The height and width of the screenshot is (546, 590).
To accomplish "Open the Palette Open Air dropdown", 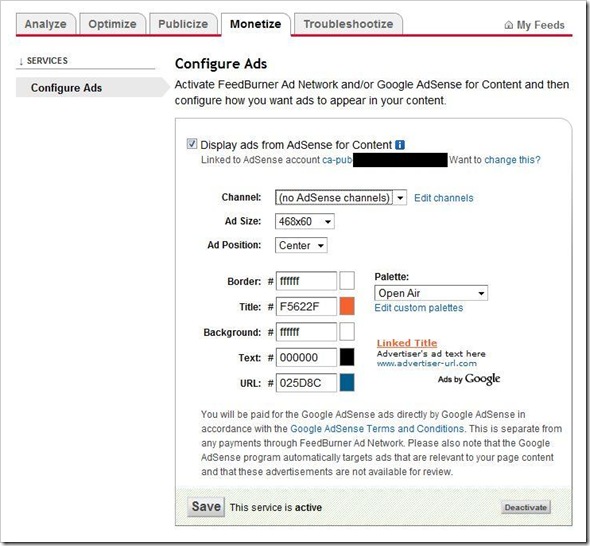I will click(431, 293).
